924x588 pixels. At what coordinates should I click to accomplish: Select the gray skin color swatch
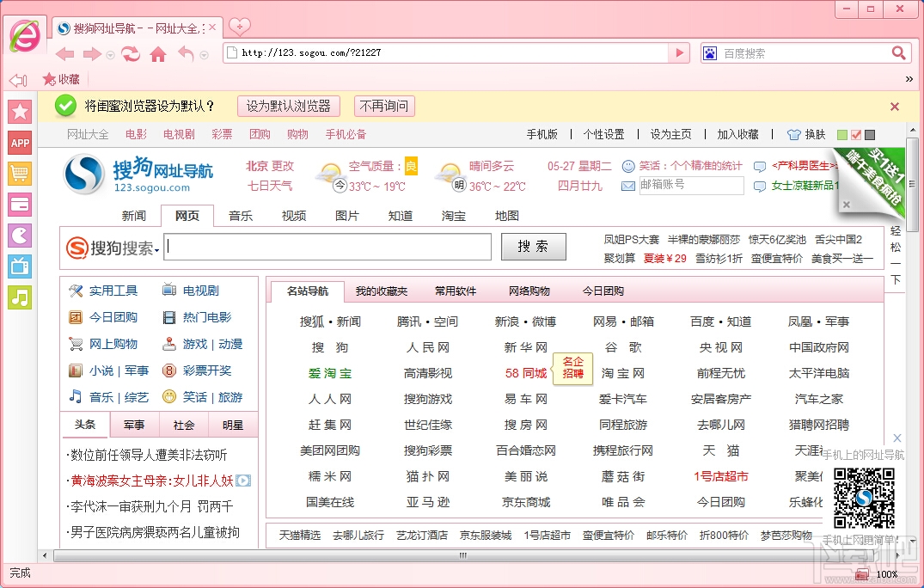[x=870, y=135]
